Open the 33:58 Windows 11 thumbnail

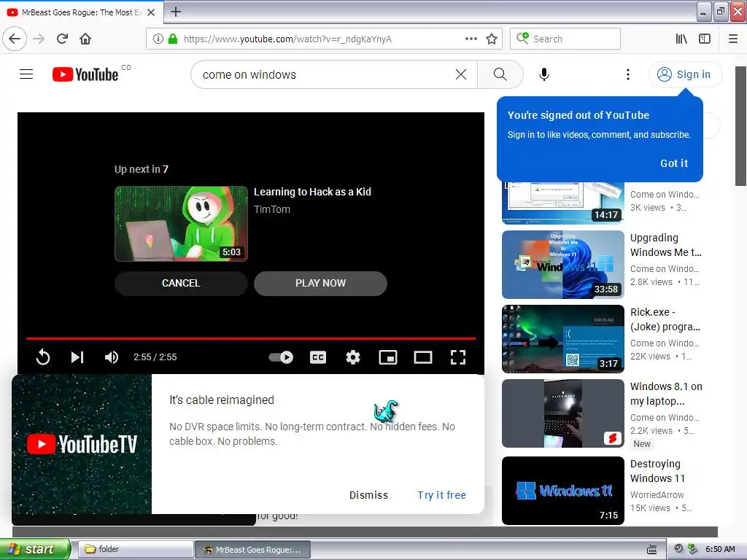[563, 265]
